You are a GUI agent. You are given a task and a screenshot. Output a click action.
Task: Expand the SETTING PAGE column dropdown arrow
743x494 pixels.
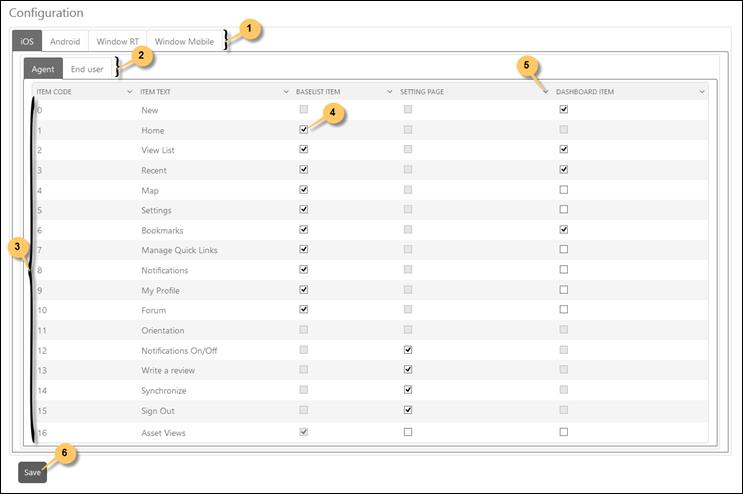[545, 92]
